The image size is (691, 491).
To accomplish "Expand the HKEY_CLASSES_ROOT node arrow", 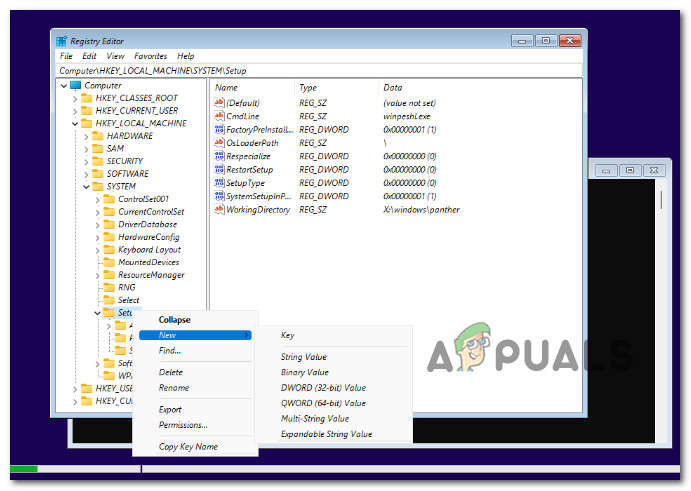I will pyautogui.click(x=75, y=98).
